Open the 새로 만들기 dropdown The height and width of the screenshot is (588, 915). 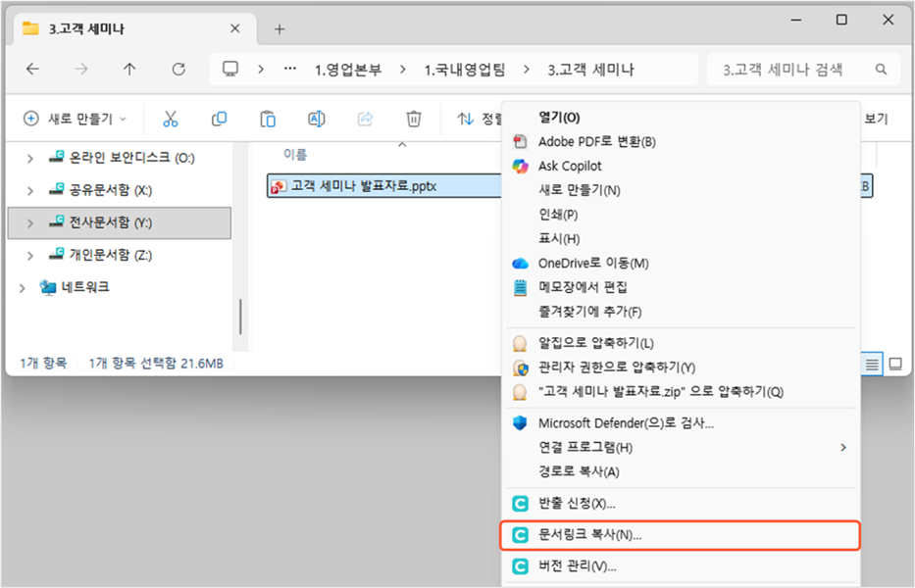(x=75, y=119)
